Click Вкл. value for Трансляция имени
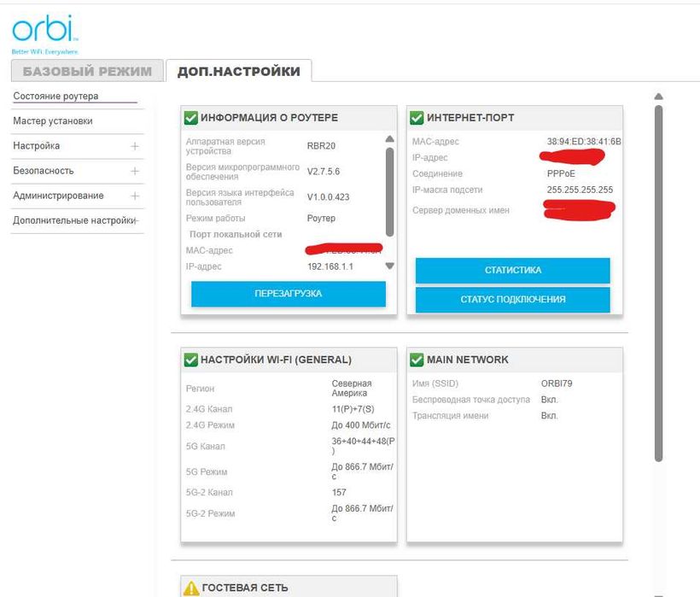The height and width of the screenshot is (597, 700). click(x=550, y=416)
